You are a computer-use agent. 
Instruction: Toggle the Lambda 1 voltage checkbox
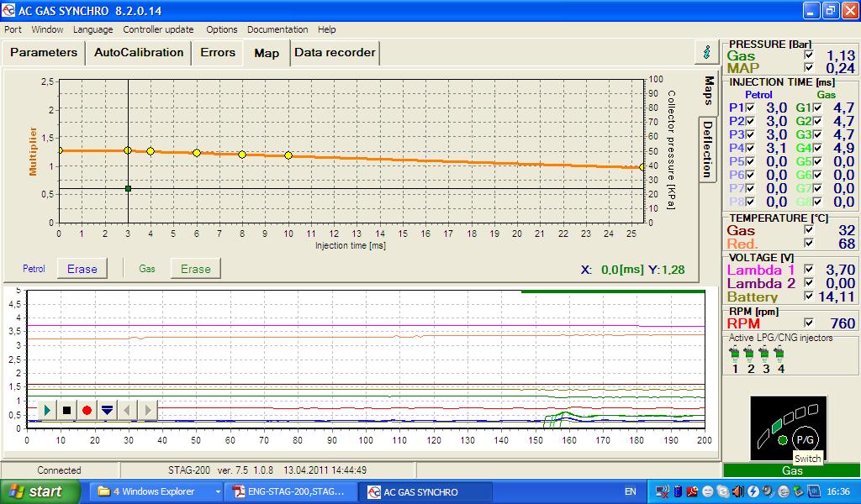coord(808,270)
